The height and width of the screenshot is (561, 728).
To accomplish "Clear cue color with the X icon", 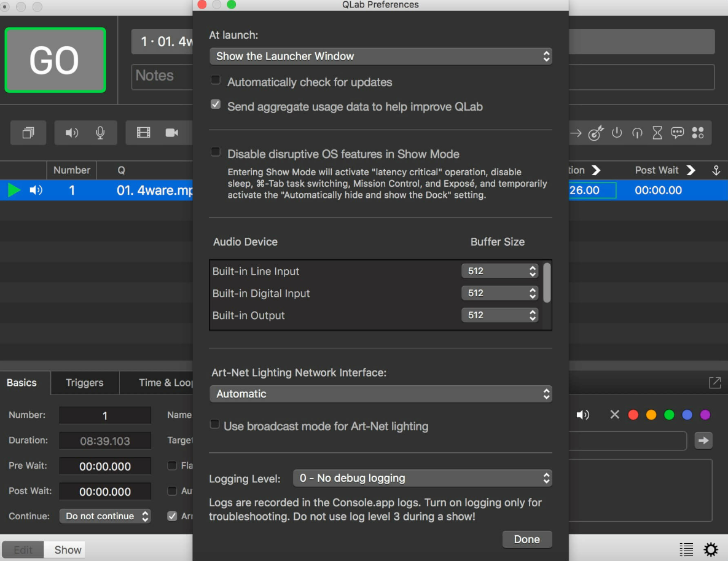I will (x=614, y=414).
